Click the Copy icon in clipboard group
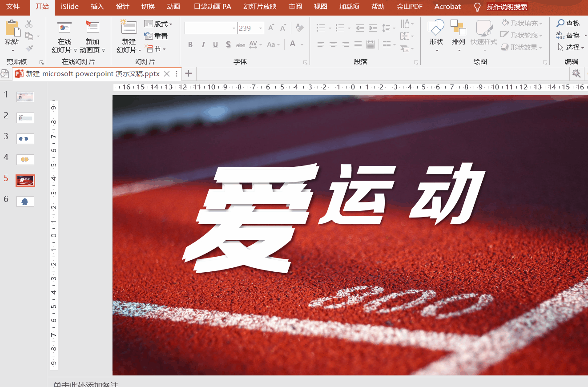Viewport: 588px width, 387px height. click(x=29, y=36)
